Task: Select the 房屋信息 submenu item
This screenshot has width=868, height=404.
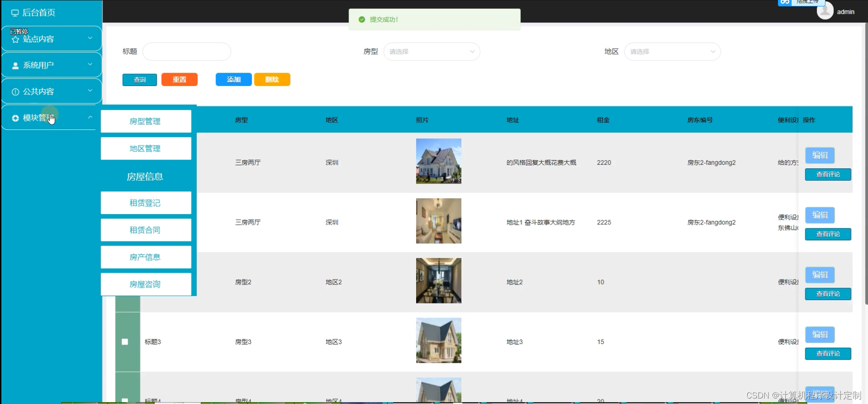Action: pos(146,177)
